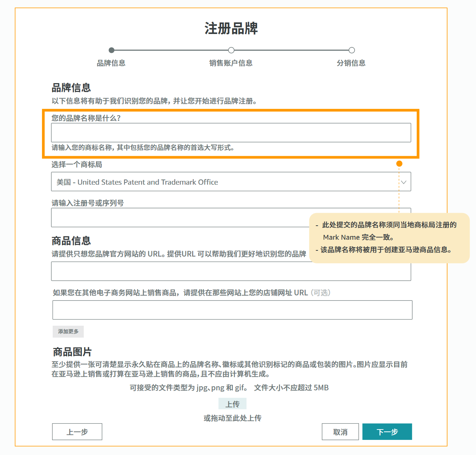Click the 下一步 button

point(387,432)
